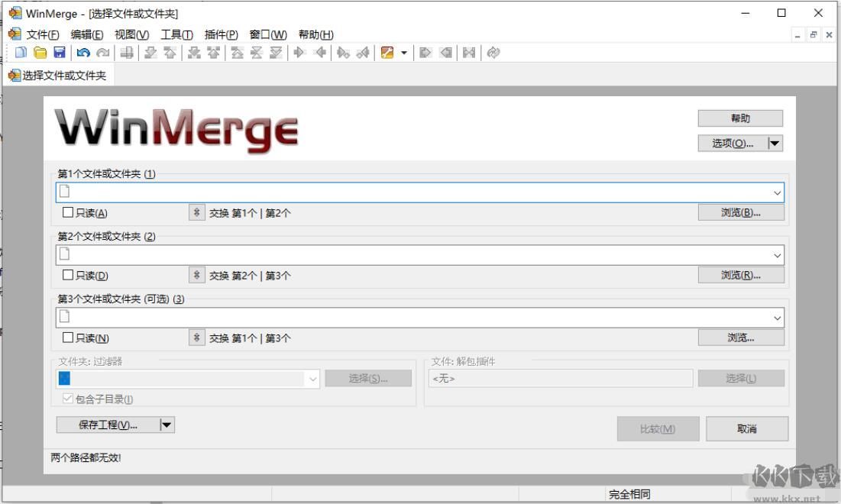Screen dimensions: 841x504
Task: Enable read-only for the second file
Action: point(69,275)
